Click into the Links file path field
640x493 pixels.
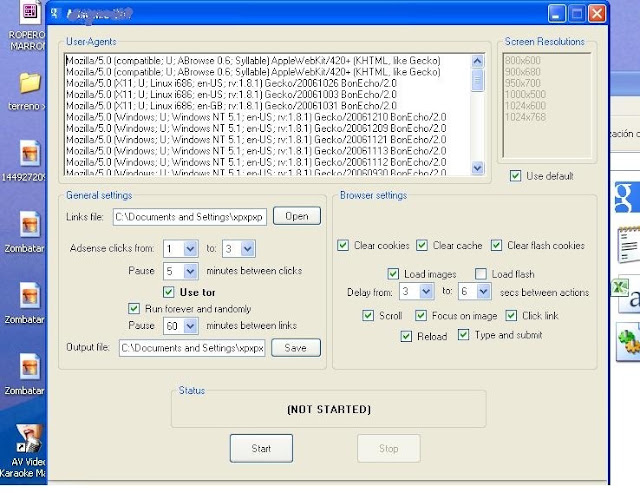point(190,217)
